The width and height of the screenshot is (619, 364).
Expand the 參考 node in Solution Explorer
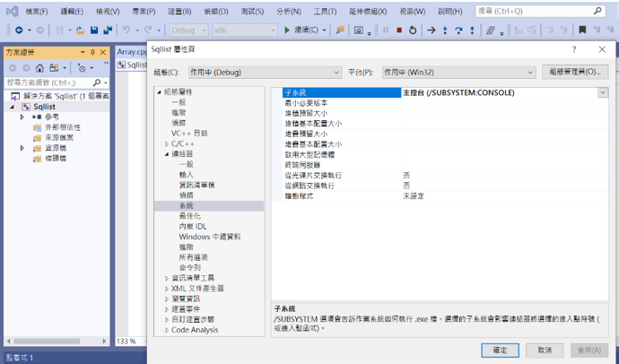point(22,117)
